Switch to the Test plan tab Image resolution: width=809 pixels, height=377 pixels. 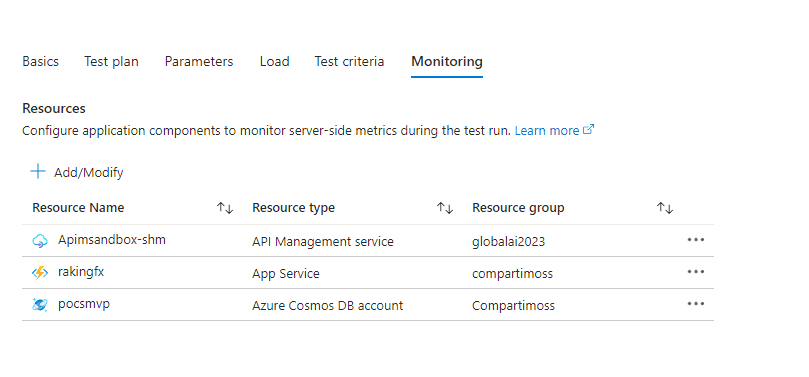(111, 61)
